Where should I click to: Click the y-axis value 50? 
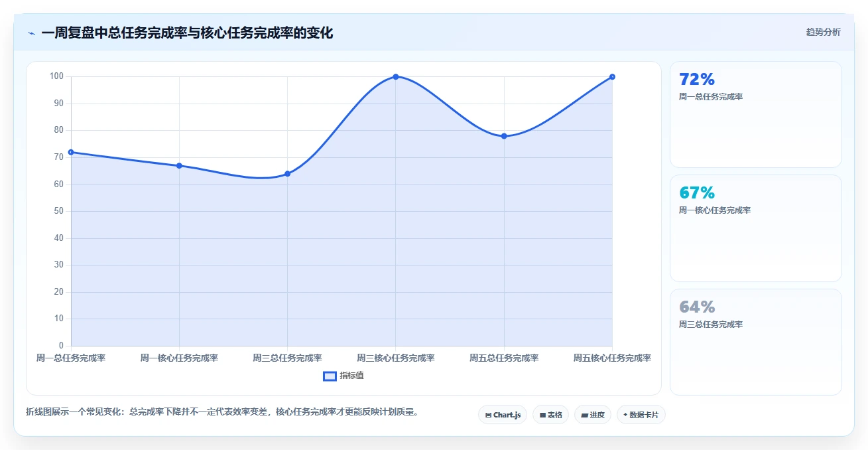tap(59, 211)
